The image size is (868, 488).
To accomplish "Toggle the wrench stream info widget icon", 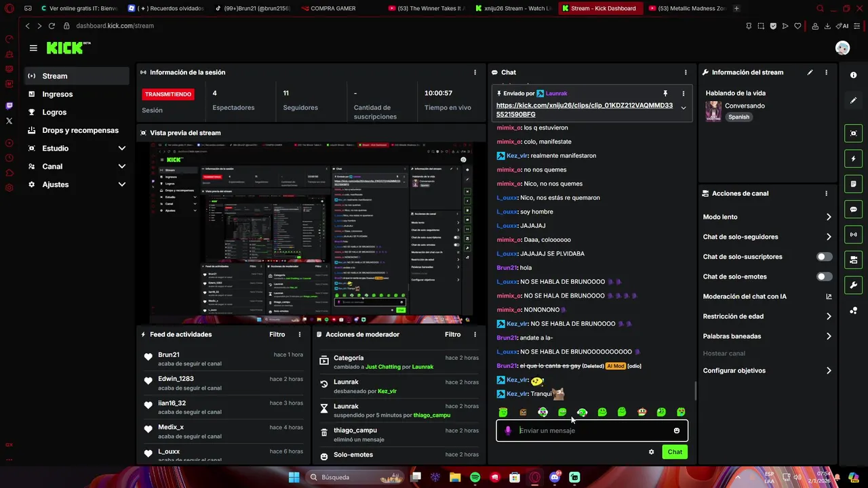I will [853, 285].
